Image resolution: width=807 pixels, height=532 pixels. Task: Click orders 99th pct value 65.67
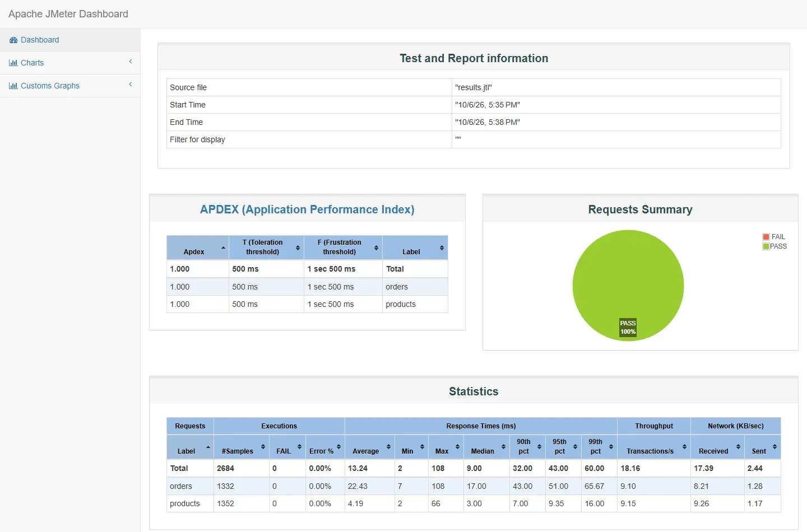click(x=595, y=486)
